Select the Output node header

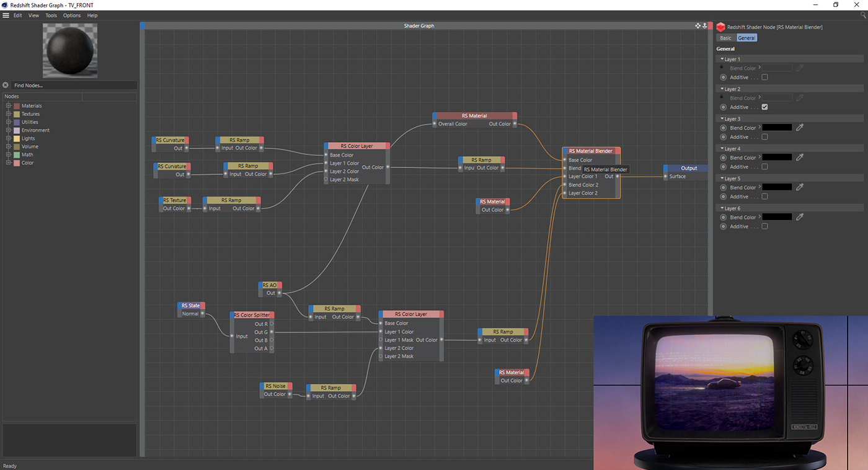pyautogui.click(x=688, y=168)
